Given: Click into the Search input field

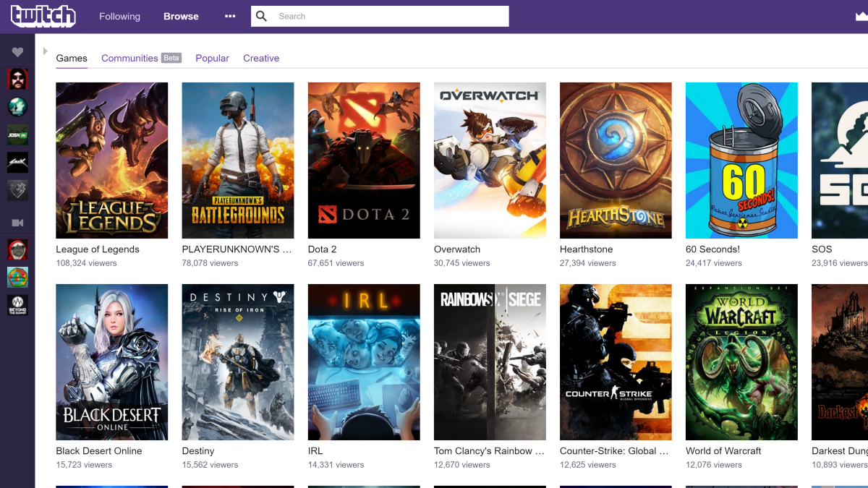Looking at the screenshot, I should coord(391,16).
